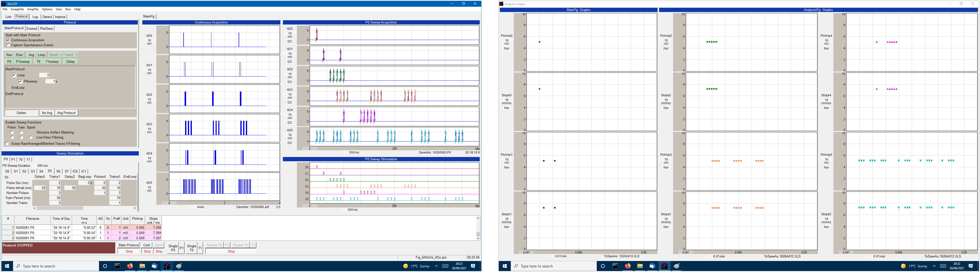The image size is (980, 272).
Task: Open the Evoked protocol tab
Action: [x=32, y=28]
